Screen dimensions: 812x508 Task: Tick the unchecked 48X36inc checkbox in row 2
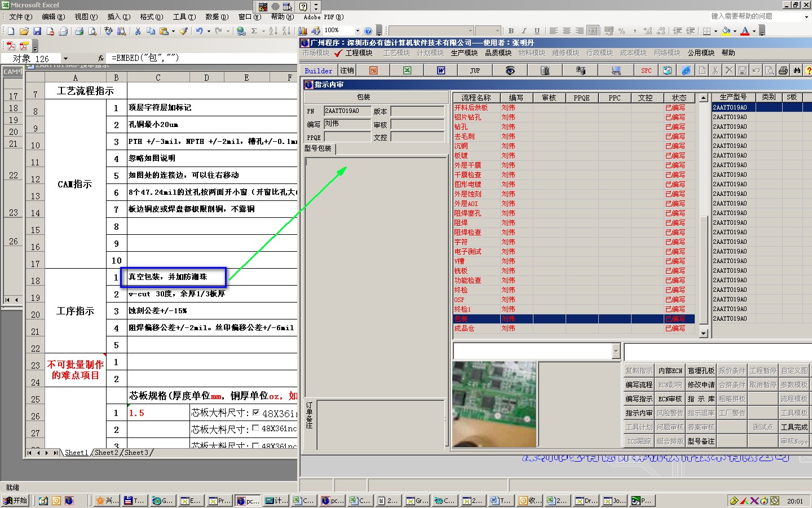coord(255,428)
